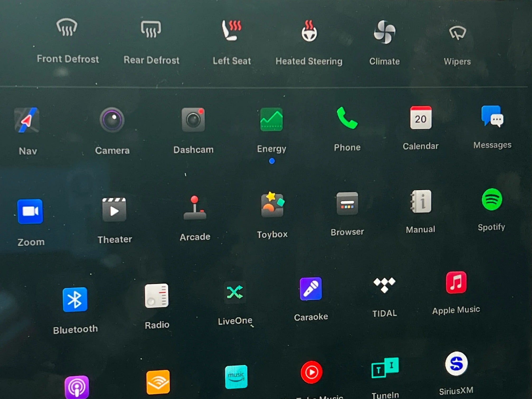Viewport: 532px width, 399px height.
Task: Open the web Browser app
Action: pos(347,203)
